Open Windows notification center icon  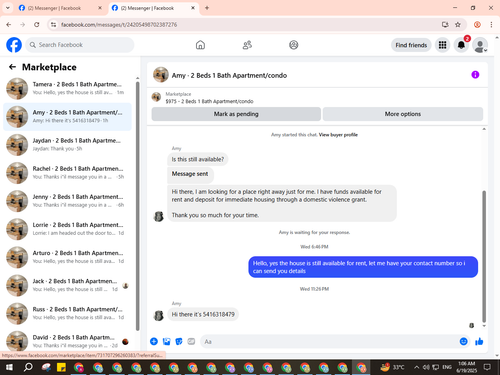487,367
